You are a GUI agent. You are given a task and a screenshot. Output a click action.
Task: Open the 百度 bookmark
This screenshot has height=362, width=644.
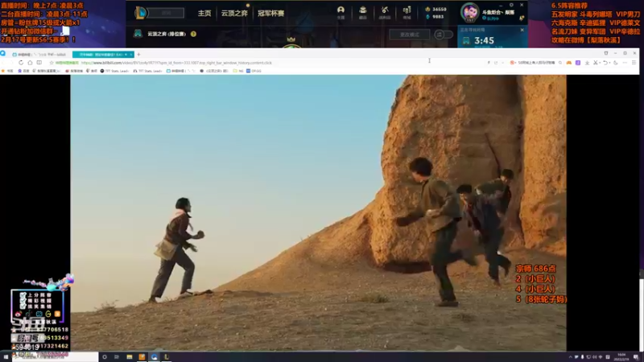pyautogui.click(x=23, y=71)
